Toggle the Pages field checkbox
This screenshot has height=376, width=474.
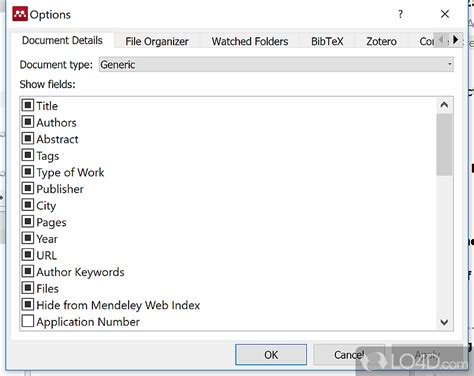click(28, 222)
